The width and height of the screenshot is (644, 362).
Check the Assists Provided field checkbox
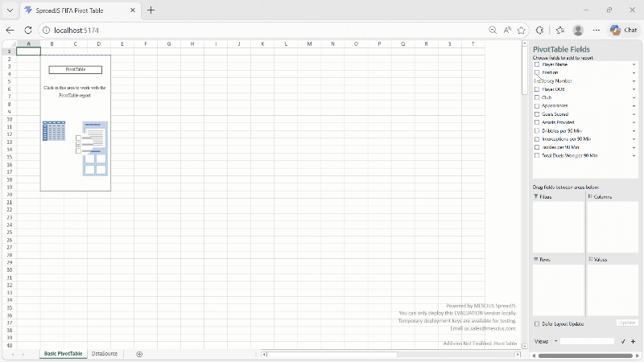click(x=537, y=122)
